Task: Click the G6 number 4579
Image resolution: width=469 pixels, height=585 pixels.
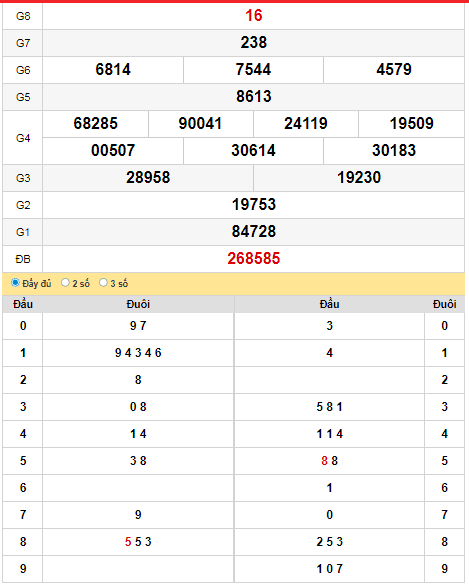Action: point(394,69)
